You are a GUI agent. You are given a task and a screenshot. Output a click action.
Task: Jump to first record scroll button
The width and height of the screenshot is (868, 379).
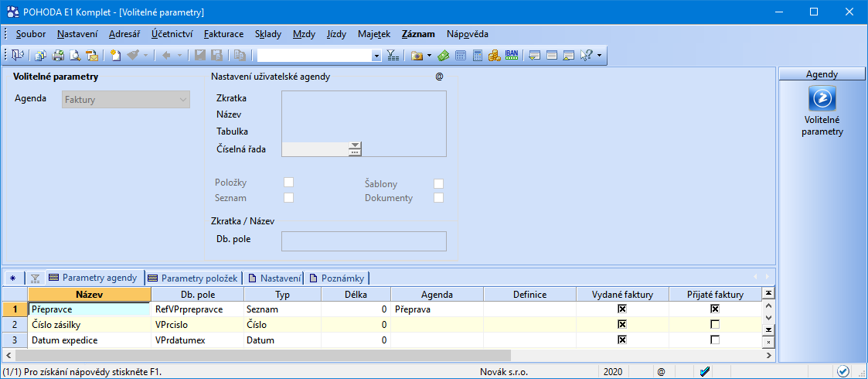pos(768,293)
